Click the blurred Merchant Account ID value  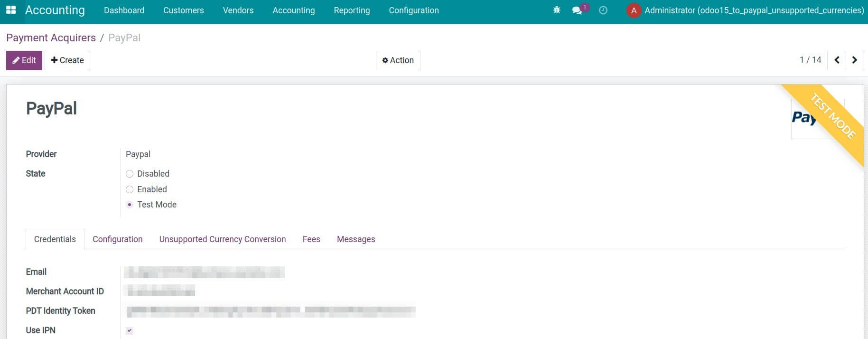click(x=160, y=291)
